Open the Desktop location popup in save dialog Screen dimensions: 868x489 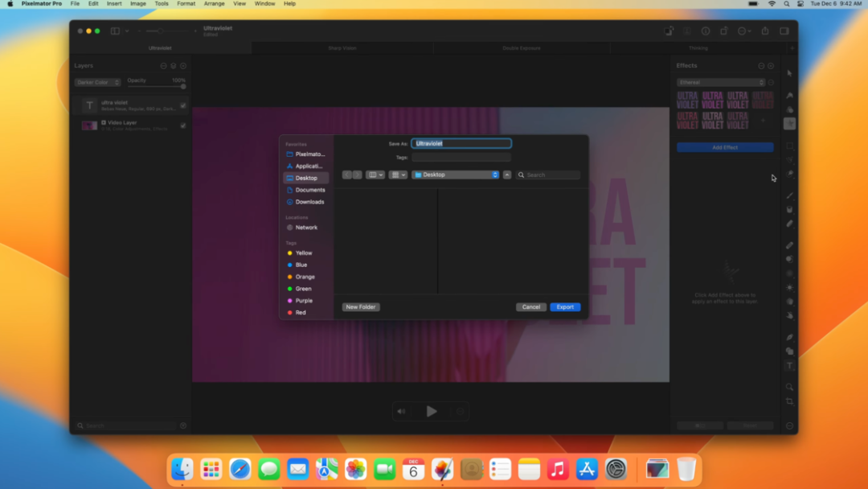[455, 175]
